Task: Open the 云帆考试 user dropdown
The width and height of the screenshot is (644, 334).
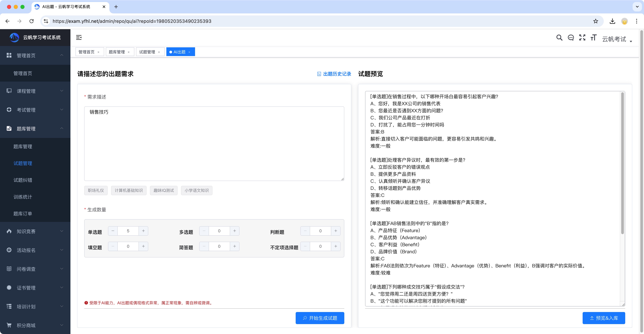Action: (x=617, y=39)
